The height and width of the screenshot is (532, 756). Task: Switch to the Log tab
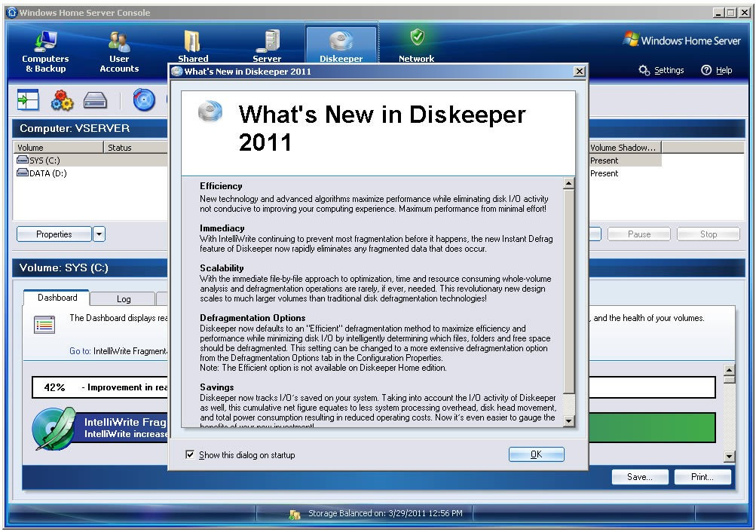[x=124, y=298]
